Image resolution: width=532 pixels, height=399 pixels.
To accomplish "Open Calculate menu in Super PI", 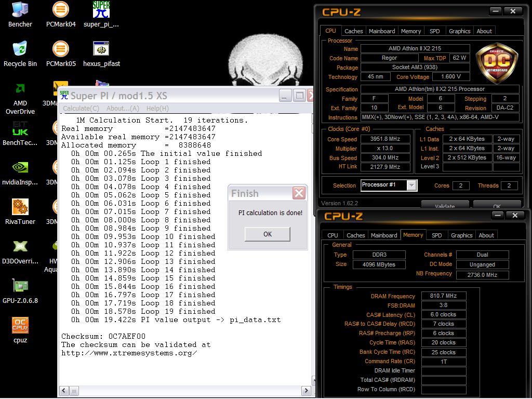I will 81,109.
